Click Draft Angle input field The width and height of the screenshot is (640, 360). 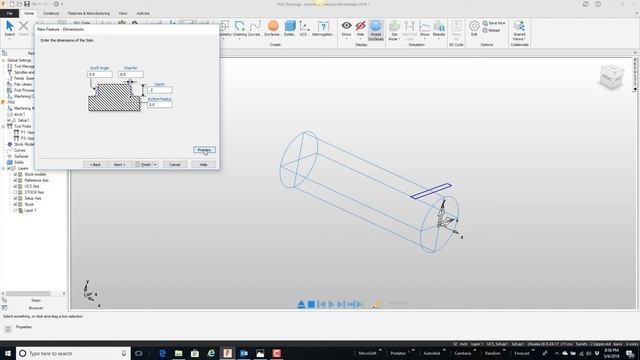click(100, 74)
